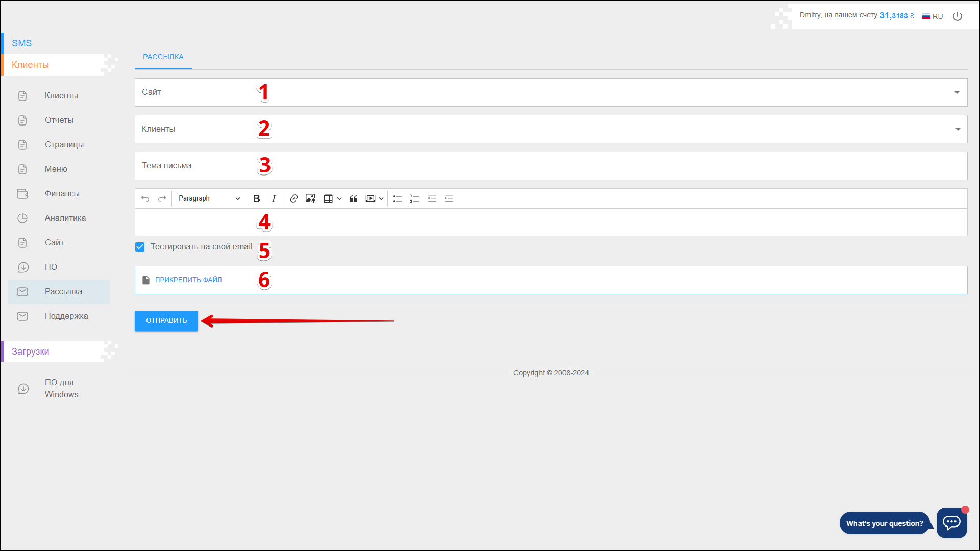Click the Тема письма input field

pyautogui.click(x=550, y=166)
